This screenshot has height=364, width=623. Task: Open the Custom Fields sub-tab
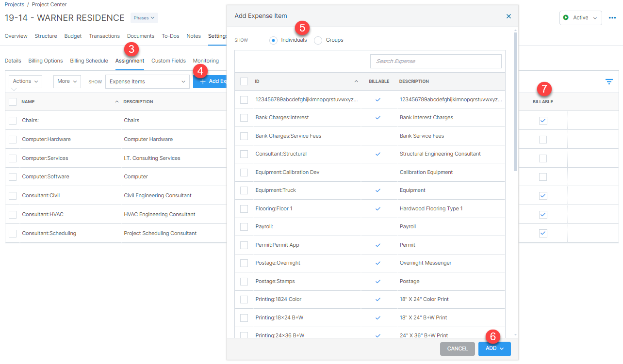(x=168, y=61)
